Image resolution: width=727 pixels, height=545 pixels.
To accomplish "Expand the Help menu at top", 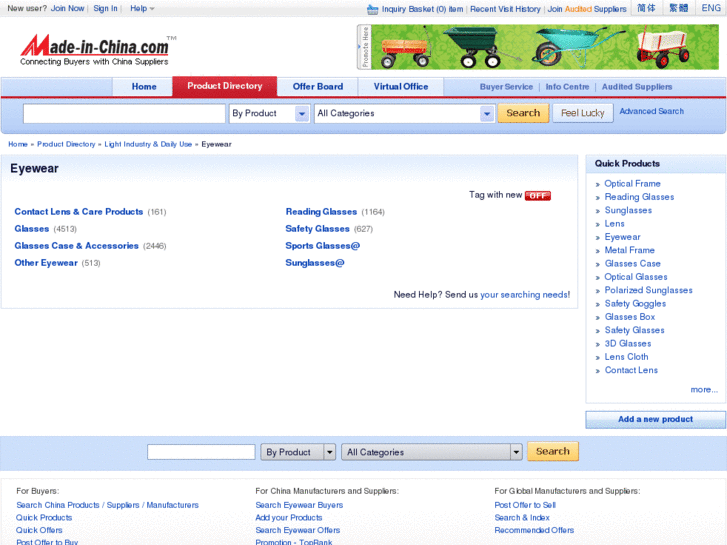I will [x=142, y=8].
